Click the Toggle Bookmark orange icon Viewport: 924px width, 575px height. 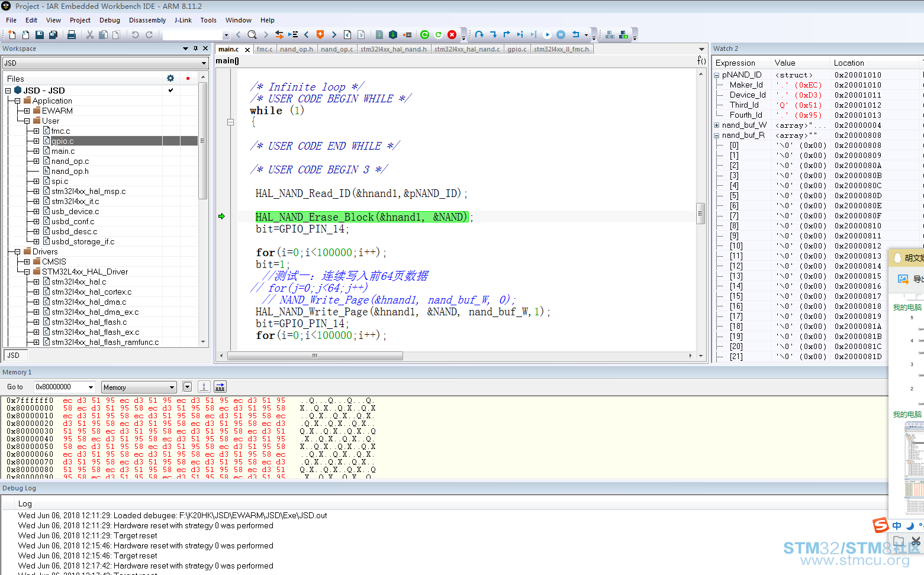320,34
